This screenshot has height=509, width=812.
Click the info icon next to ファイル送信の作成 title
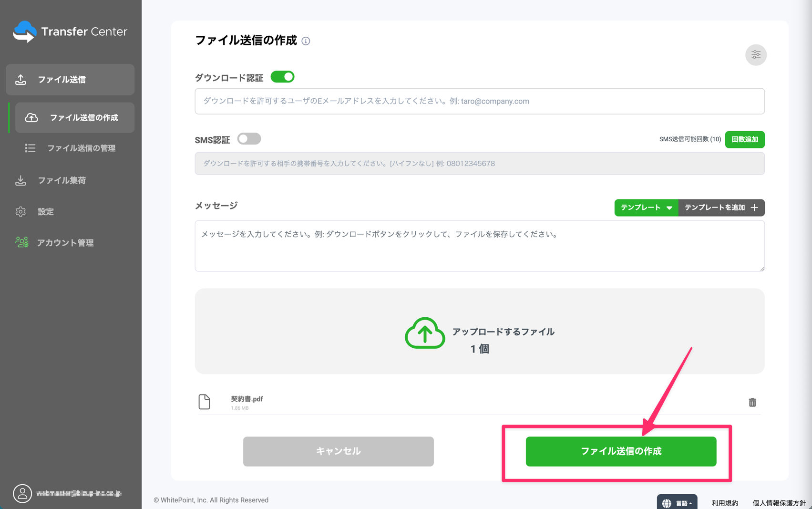click(306, 42)
